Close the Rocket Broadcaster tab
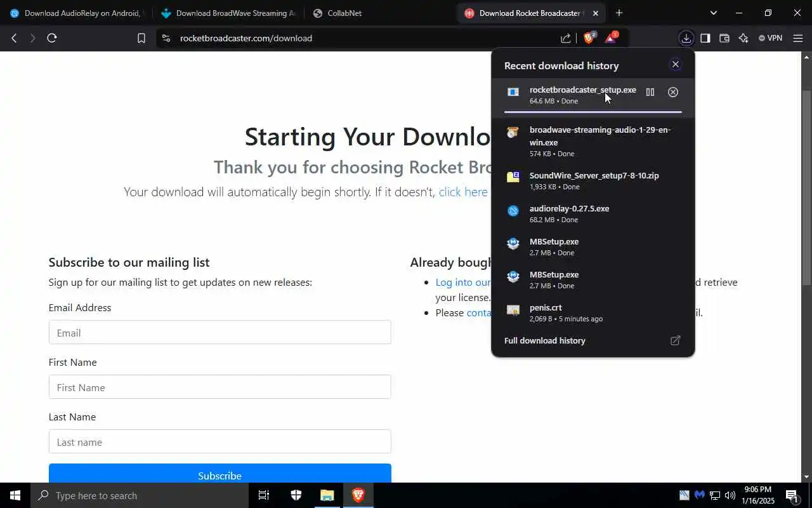This screenshot has width=812, height=508. 595,13
